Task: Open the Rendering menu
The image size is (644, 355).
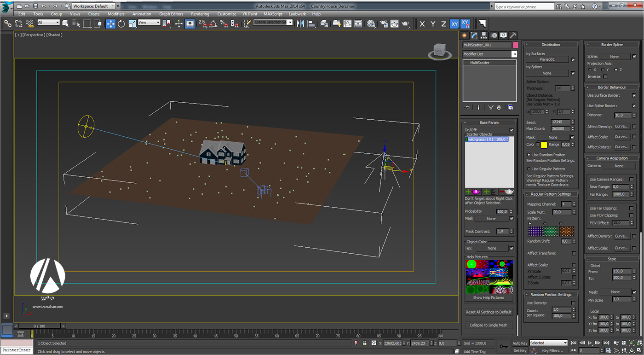Action: coord(200,14)
